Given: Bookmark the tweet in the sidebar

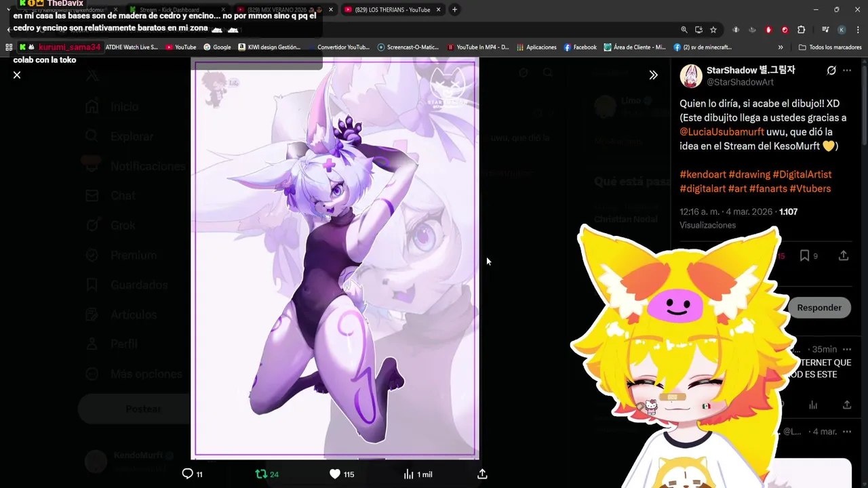Looking at the screenshot, I should pyautogui.click(x=804, y=256).
